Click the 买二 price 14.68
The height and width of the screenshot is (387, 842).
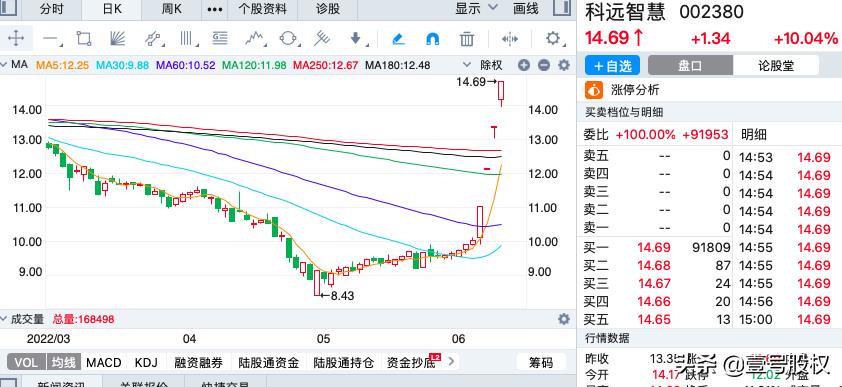(x=654, y=265)
